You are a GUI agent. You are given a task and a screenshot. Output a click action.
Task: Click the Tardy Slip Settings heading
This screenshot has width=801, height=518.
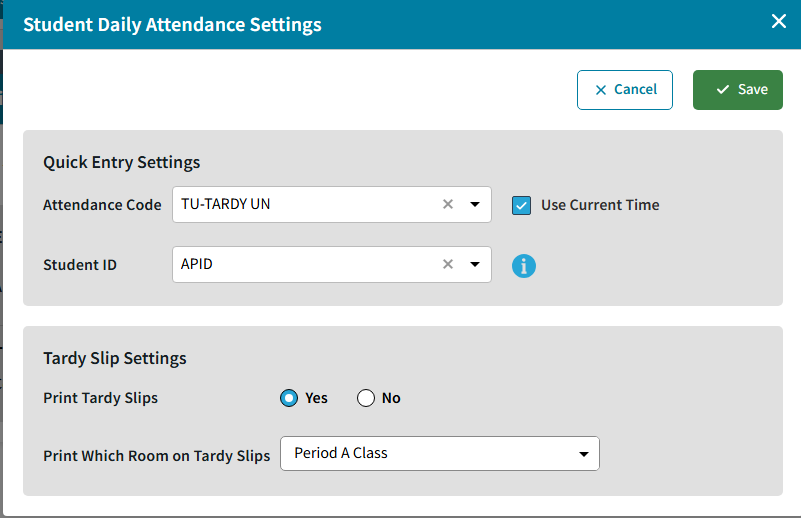point(115,358)
